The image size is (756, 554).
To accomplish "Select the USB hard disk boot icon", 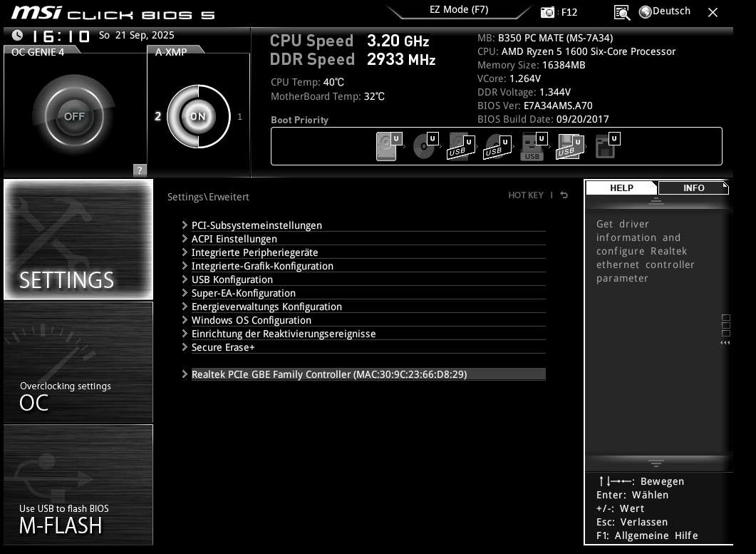I will (x=461, y=146).
